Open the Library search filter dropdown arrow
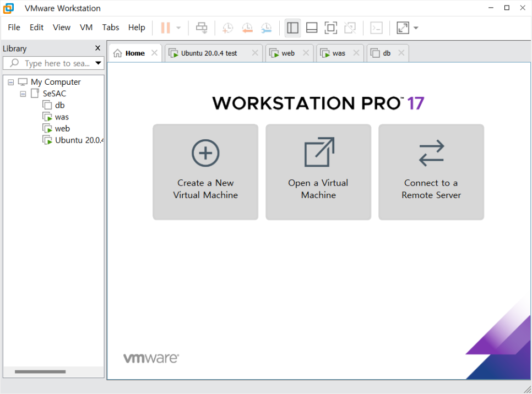532x394 pixels. pos(99,63)
